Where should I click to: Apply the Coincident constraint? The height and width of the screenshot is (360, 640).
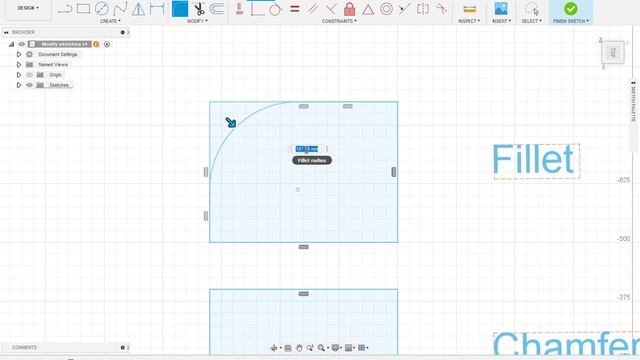point(258,9)
